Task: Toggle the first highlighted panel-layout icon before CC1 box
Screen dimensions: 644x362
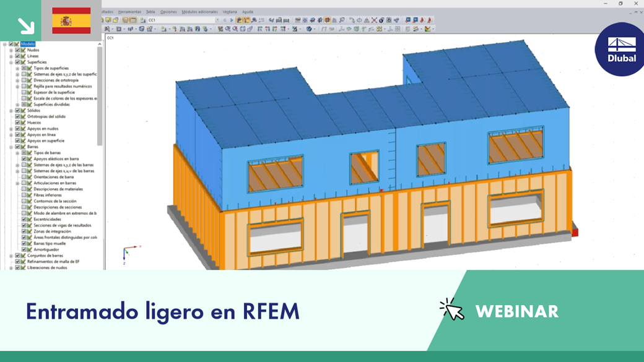Action: click(126, 20)
